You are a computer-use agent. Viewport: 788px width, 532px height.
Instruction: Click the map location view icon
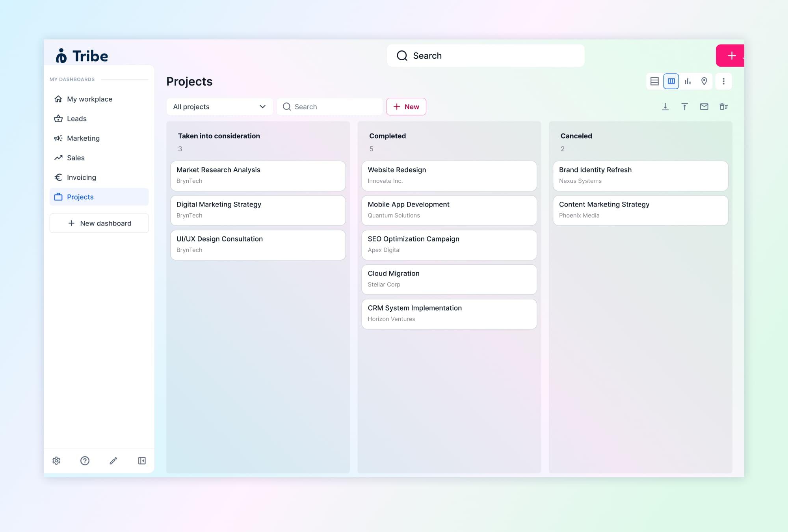tap(704, 81)
